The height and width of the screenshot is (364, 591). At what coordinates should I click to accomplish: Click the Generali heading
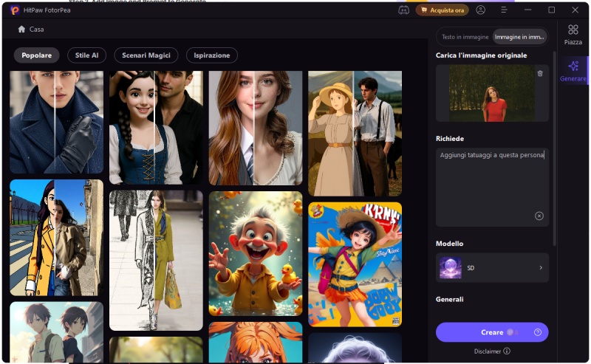449,300
